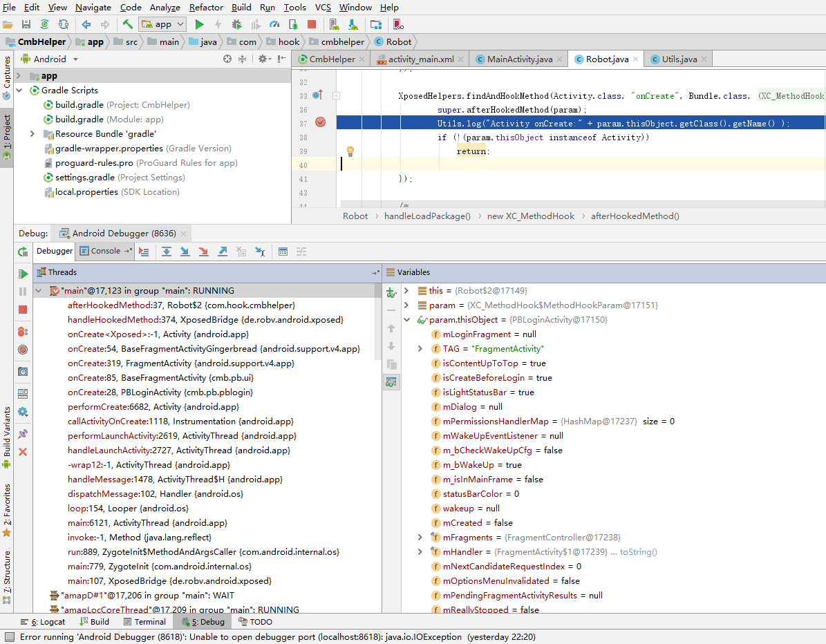Run app with the green play icon
The image size is (826, 644).
pyautogui.click(x=199, y=24)
